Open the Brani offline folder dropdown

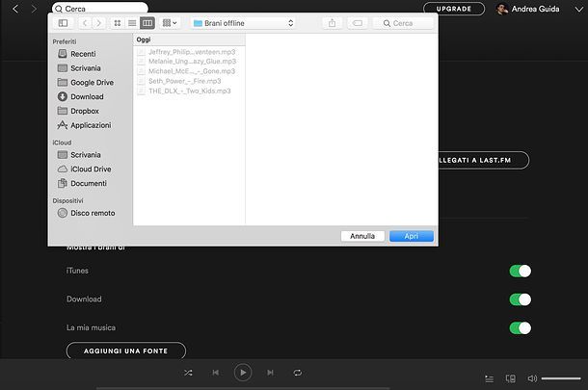pos(242,22)
